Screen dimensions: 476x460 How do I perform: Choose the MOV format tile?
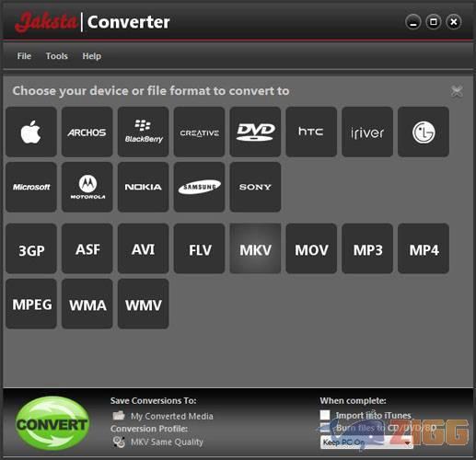[311, 248]
